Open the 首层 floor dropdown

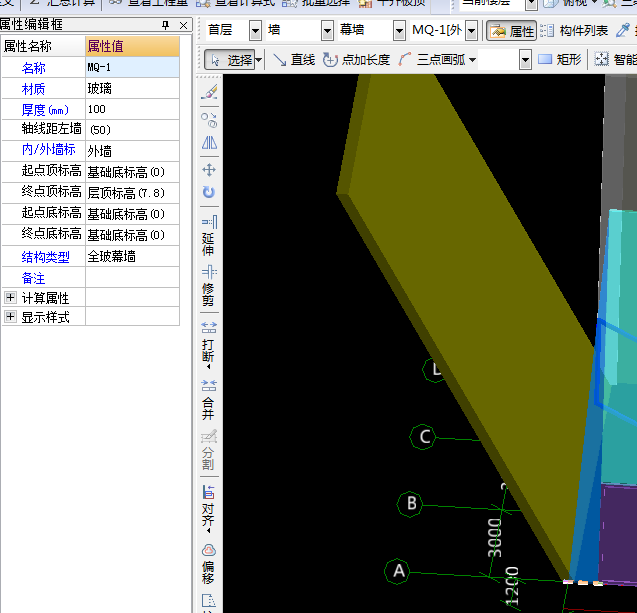coord(256,31)
